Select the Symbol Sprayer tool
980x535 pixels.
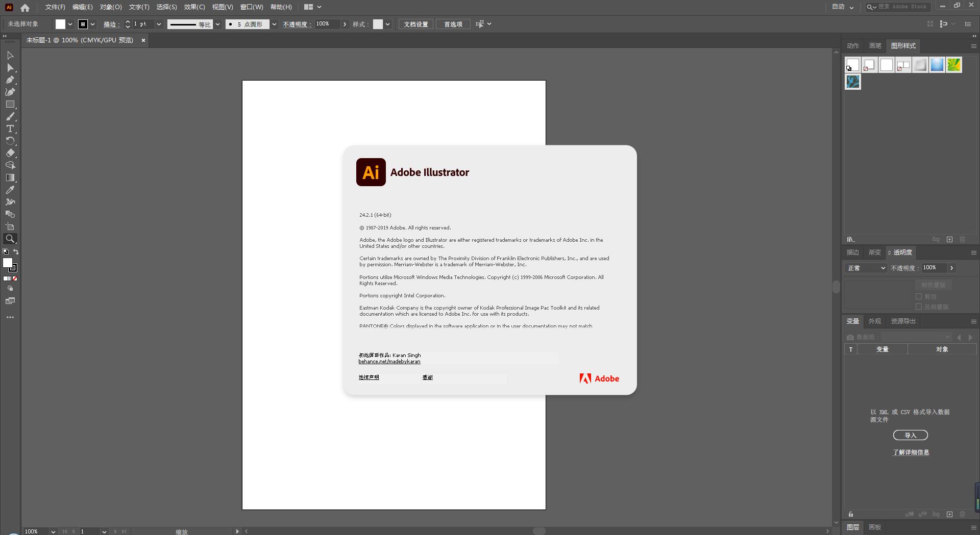[x=10, y=202]
